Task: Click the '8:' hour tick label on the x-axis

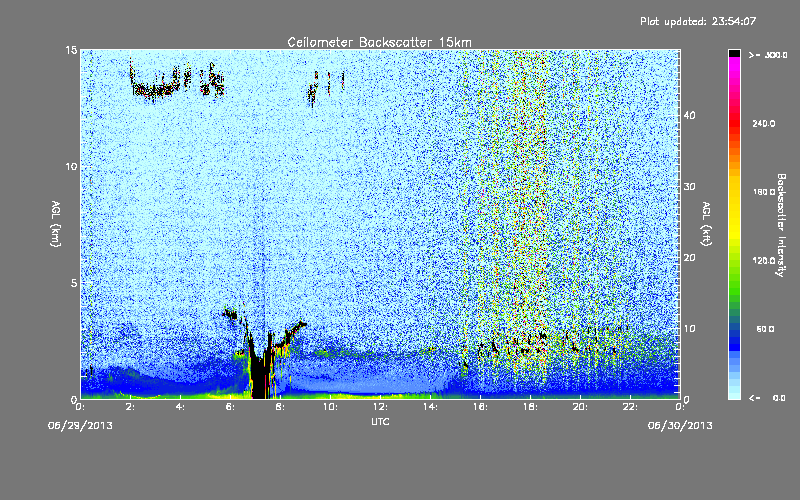Action: point(281,407)
